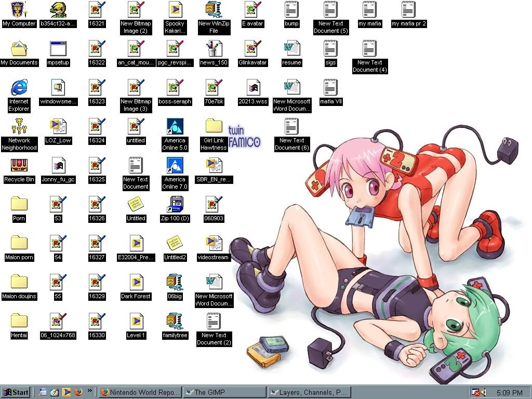This screenshot has height=399, width=532.
Task: Click the volume speaker tray icon
Action: (483, 392)
